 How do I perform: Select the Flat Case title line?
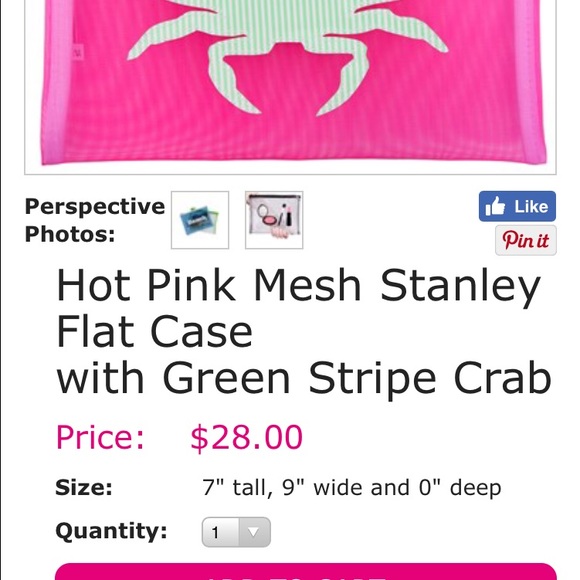click(155, 331)
